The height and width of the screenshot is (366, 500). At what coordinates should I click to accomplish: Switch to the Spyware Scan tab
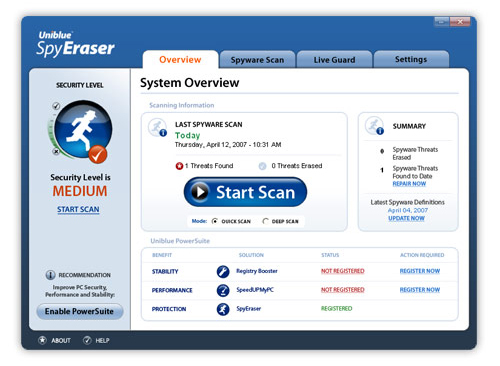point(257,60)
